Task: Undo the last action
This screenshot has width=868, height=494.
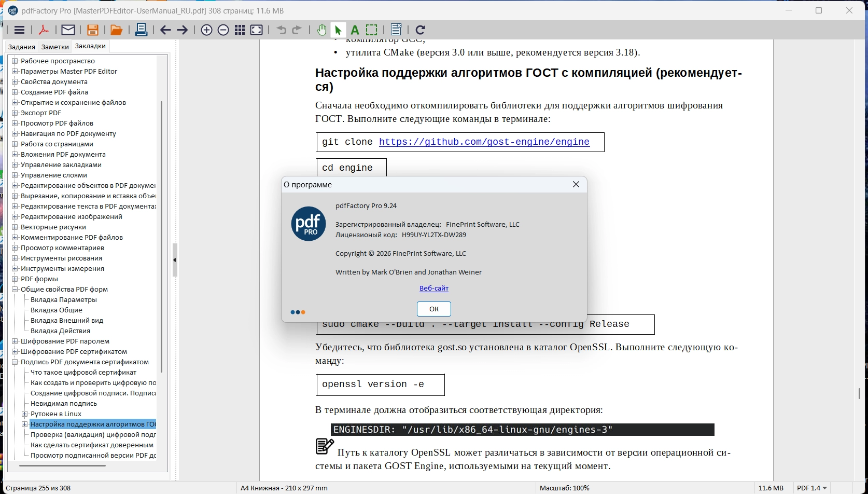Action: pyautogui.click(x=281, y=30)
